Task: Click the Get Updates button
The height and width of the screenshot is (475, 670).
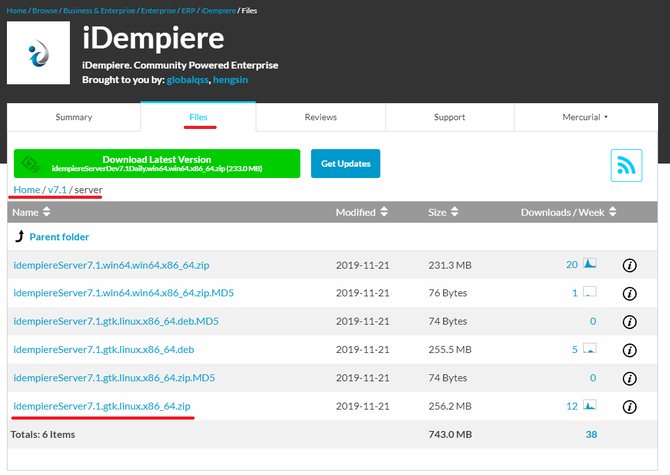Action: [345, 164]
